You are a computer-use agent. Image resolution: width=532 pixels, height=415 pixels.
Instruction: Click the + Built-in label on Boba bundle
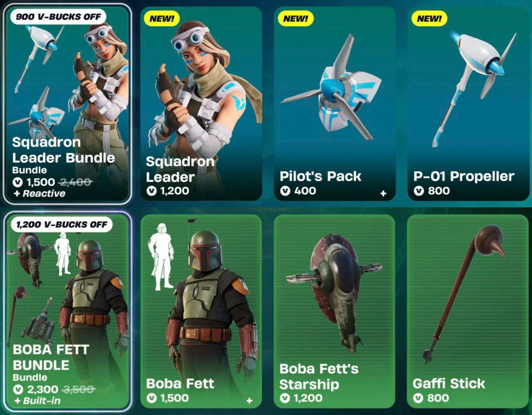(x=37, y=401)
